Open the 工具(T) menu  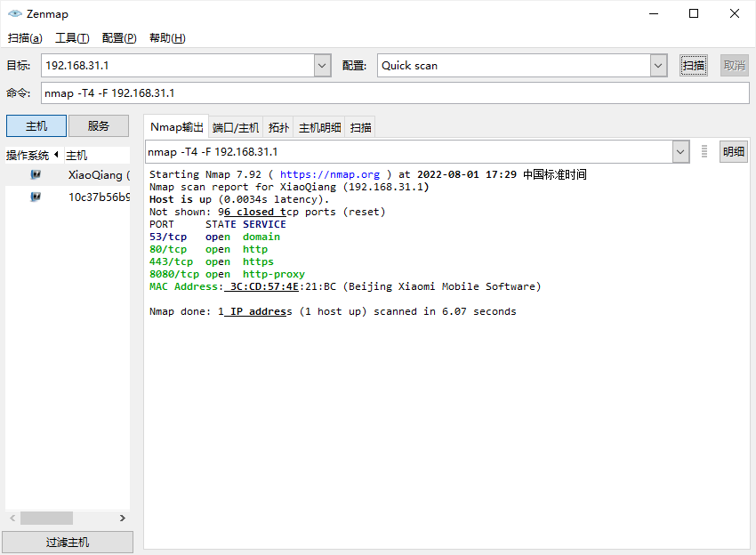pyautogui.click(x=72, y=38)
